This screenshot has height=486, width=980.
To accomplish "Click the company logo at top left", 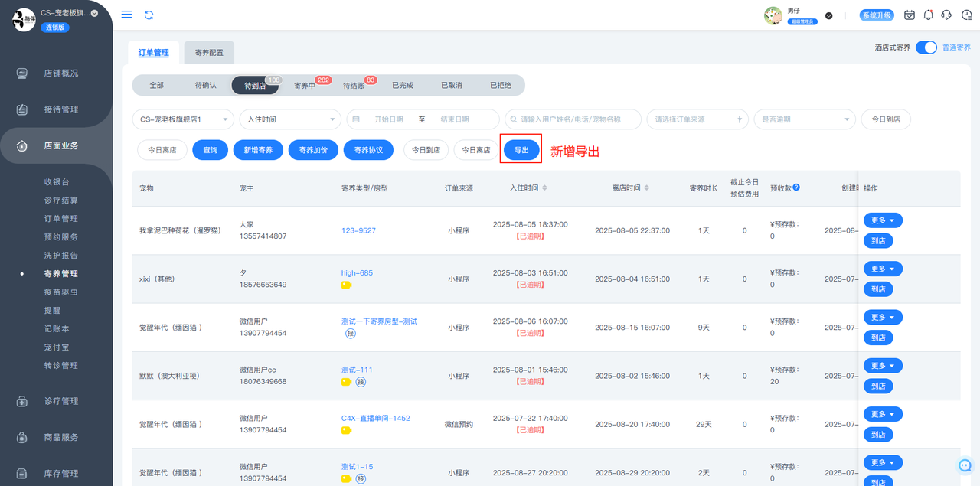I will (23, 20).
